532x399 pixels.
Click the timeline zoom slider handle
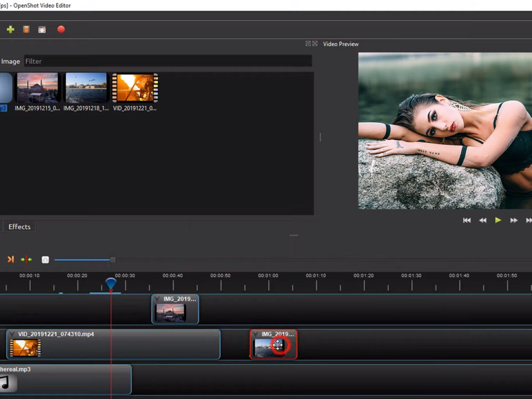pos(113,260)
